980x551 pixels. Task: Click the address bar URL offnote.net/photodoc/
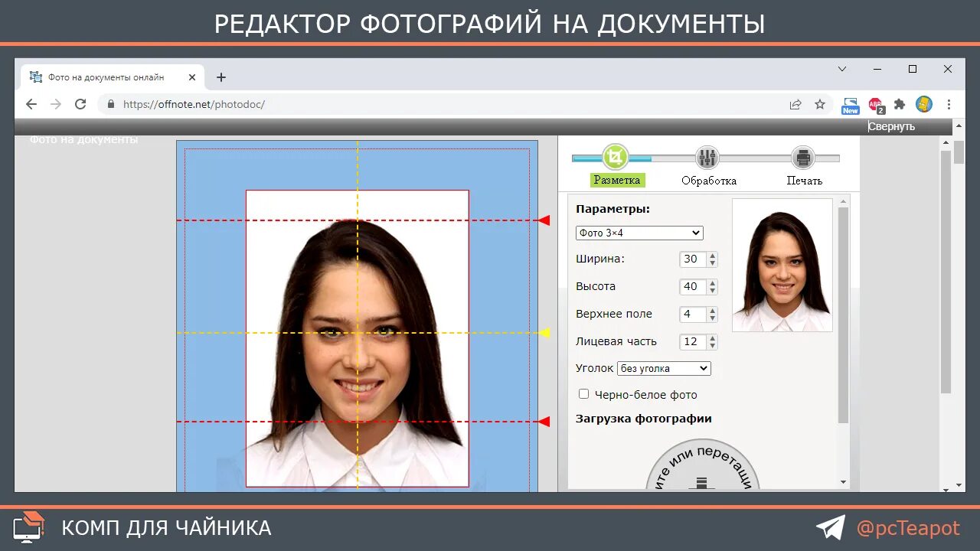pos(194,104)
